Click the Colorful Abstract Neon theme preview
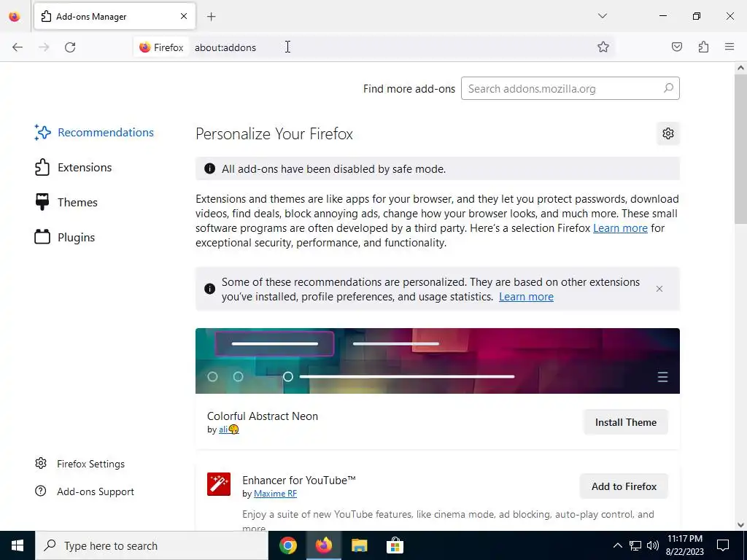This screenshot has width=747, height=560. (438, 360)
